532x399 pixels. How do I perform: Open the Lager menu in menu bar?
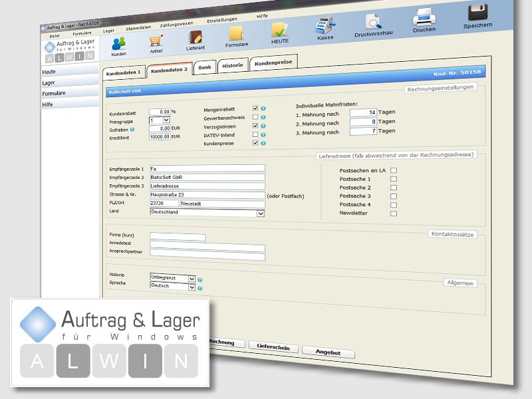(x=108, y=31)
